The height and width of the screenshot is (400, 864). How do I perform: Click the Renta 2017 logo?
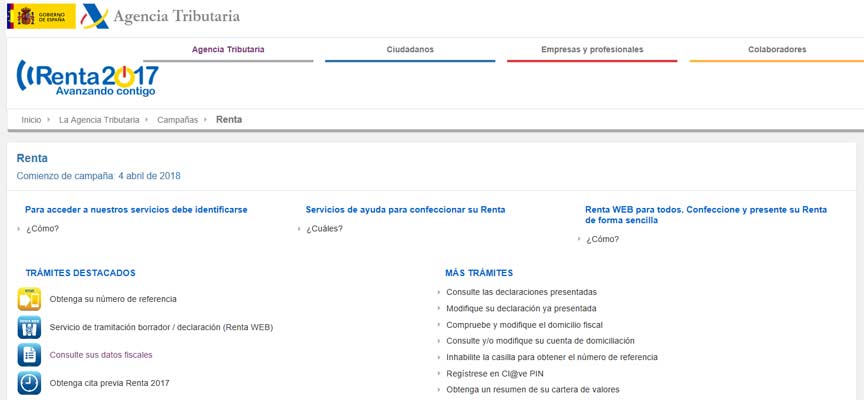click(88, 79)
